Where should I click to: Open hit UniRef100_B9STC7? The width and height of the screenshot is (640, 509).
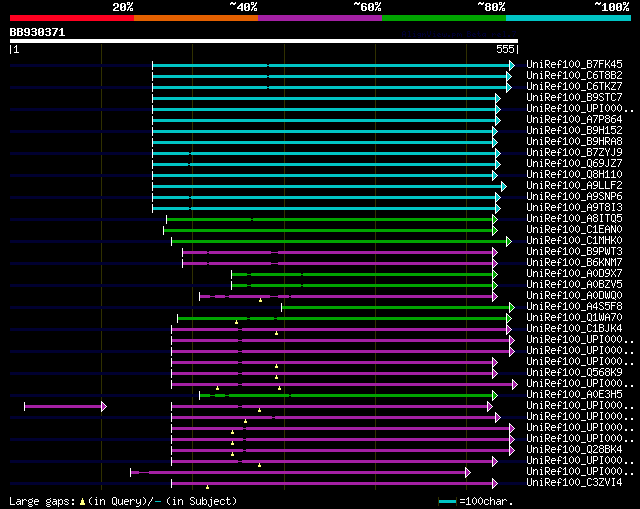point(574,98)
